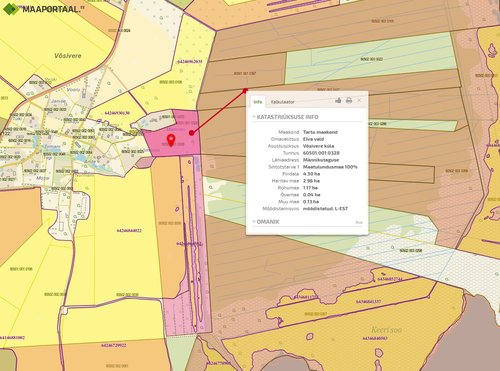The image size is (500, 371).
Task: Close the cadastral info popup
Action: [x=359, y=100]
